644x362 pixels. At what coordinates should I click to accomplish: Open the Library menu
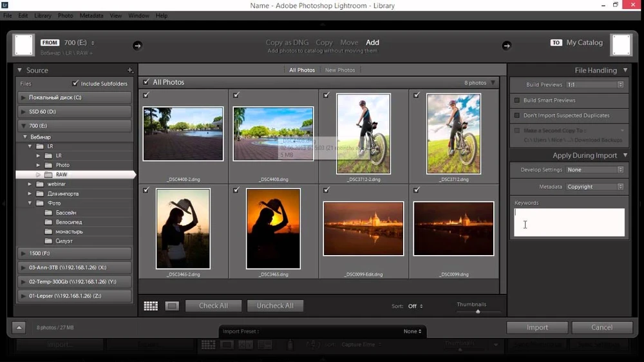tap(43, 15)
